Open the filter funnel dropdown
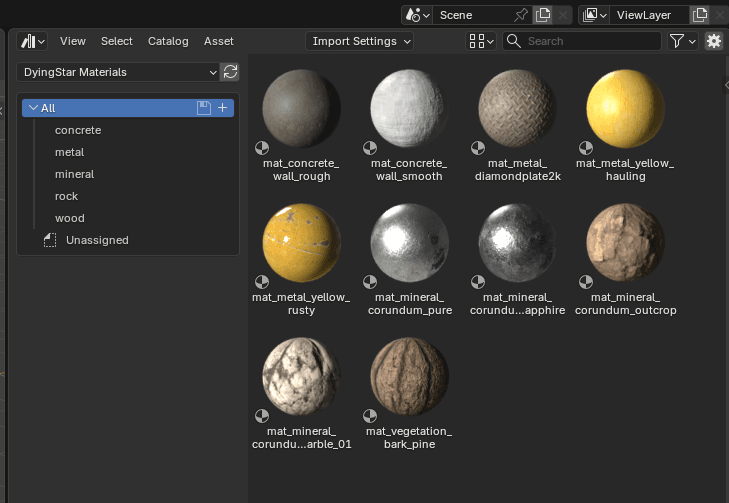Viewport: 729px width, 503px height. pos(682,41)
